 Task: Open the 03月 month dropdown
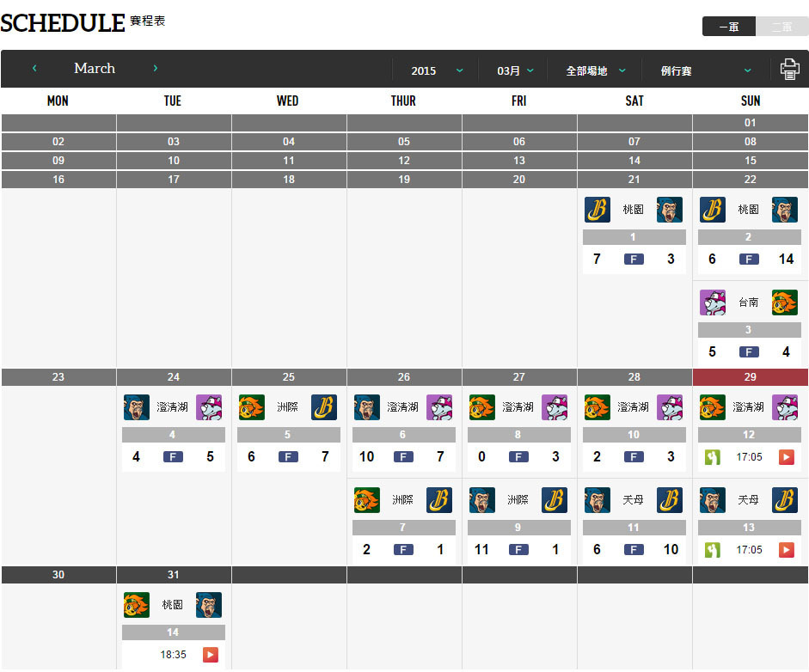[x=514, y=70]
